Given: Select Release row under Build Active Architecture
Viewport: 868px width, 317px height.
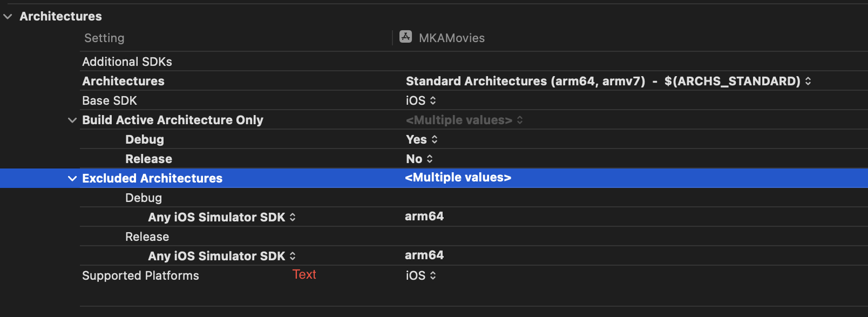Looking at the screenshot, I should pyautogui.click(x=474, y=159).
